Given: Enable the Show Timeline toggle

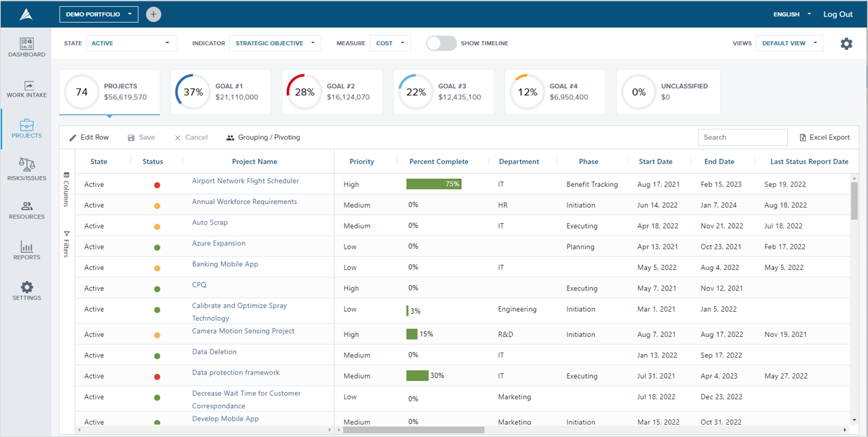Looking at the screenshot, I should [441, 42].
